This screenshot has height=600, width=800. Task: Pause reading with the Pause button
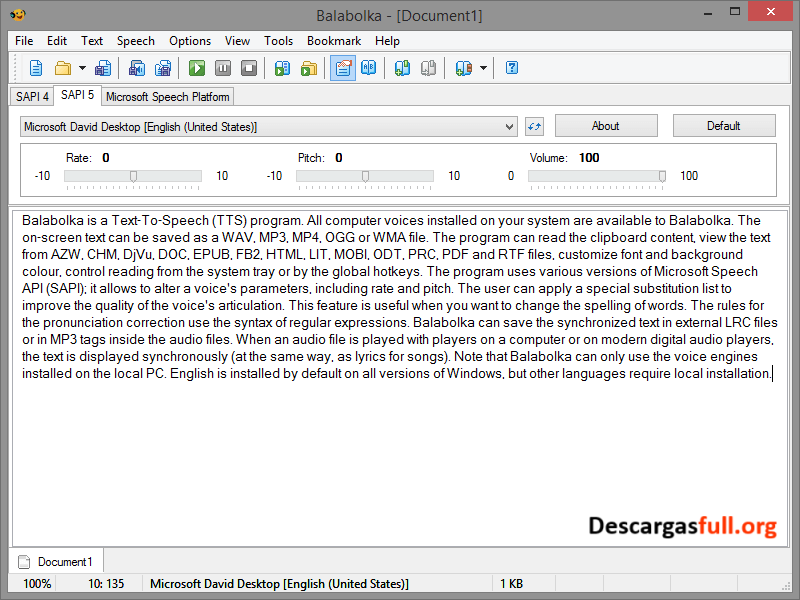coord(223,68)
